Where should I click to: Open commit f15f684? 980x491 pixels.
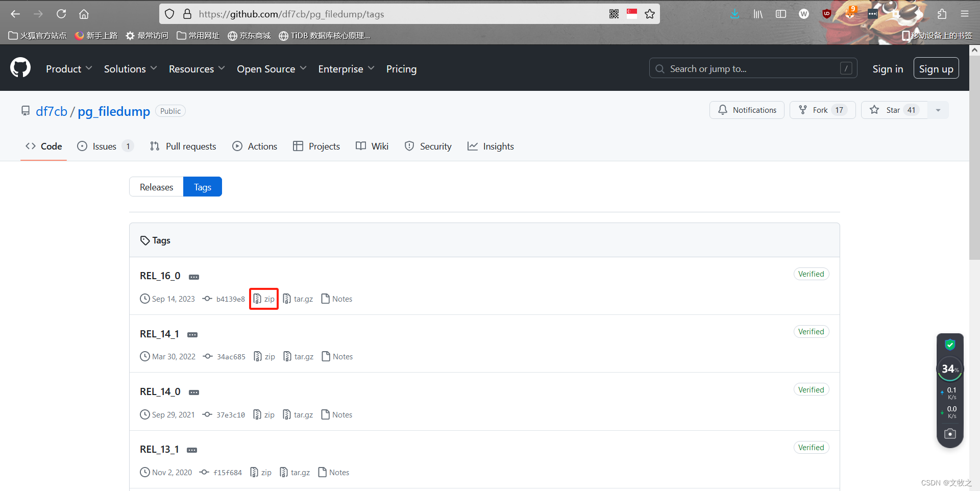(x=221, y=472)
